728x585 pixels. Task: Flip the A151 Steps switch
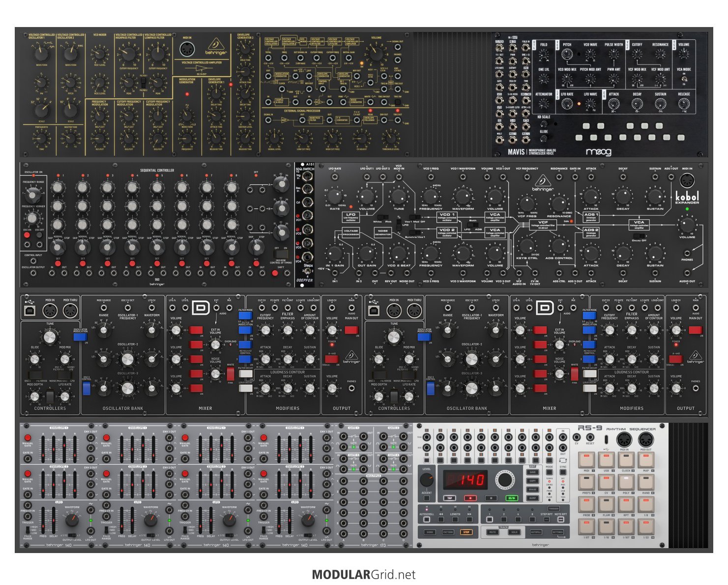(307, 271)
